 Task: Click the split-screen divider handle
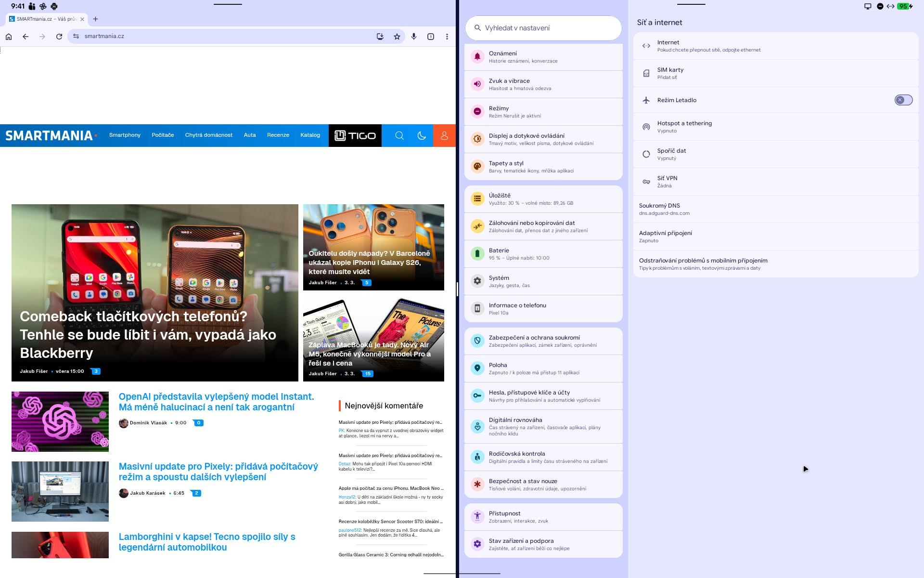pos(457,289)
